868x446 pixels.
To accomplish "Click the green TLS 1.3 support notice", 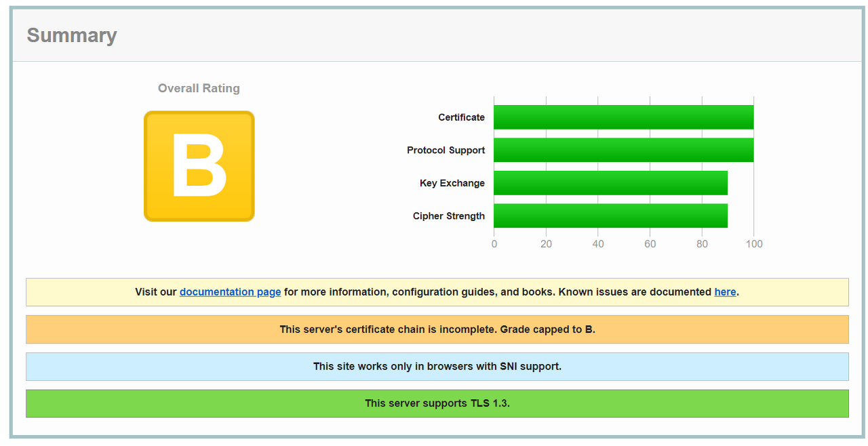I will [437, 403].
